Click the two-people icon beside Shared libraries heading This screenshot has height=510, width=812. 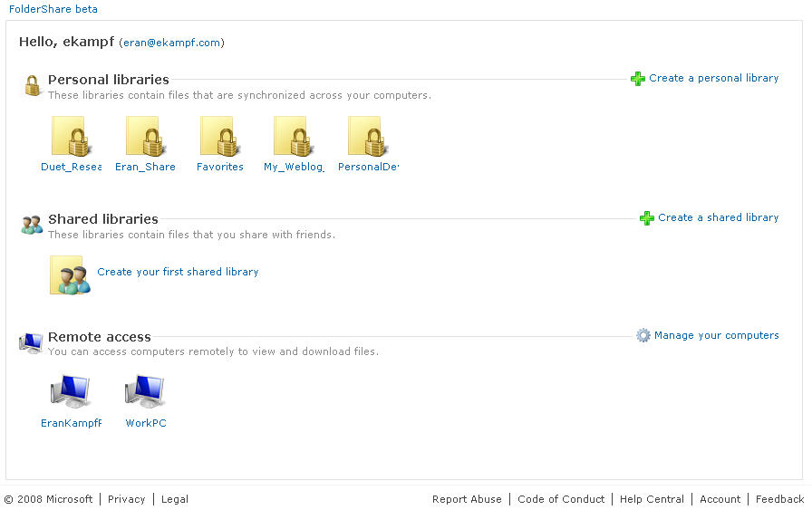[32, 225]
